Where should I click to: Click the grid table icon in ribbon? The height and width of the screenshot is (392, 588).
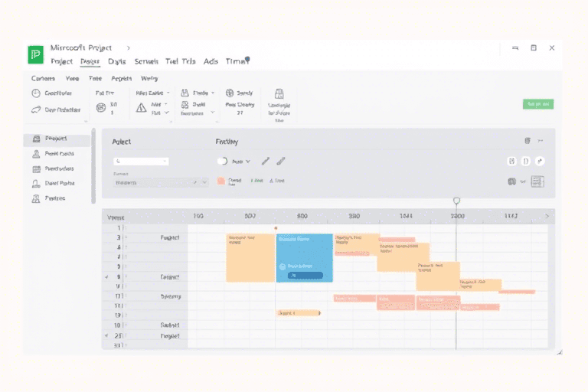tap(279, 93)
